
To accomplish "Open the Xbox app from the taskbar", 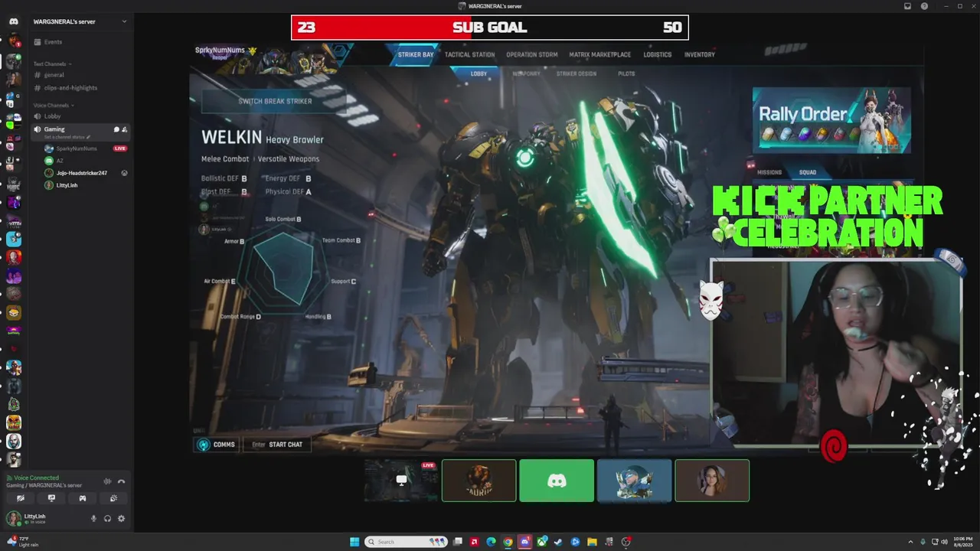I will (541, 542).
